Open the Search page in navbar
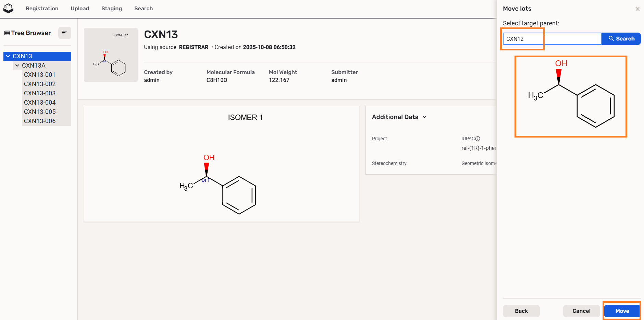The width and height of the screenshot is (644, 320). 143,9
